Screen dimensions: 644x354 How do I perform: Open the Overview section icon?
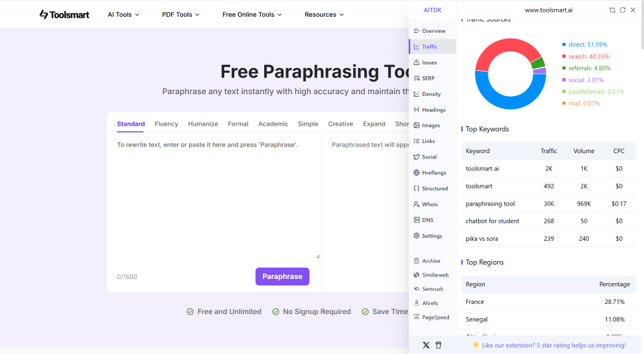[416, 31]
